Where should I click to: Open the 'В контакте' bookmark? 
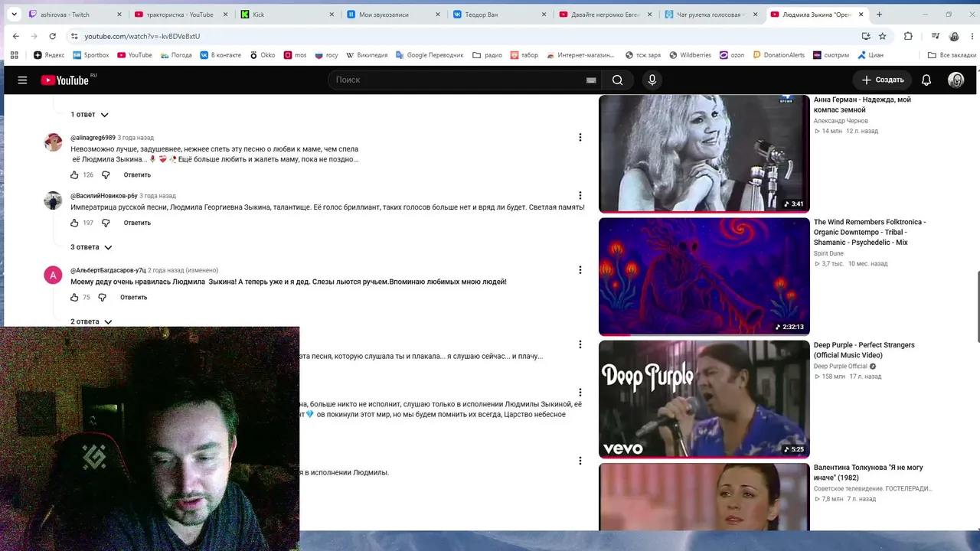click(x=220, y=55)
